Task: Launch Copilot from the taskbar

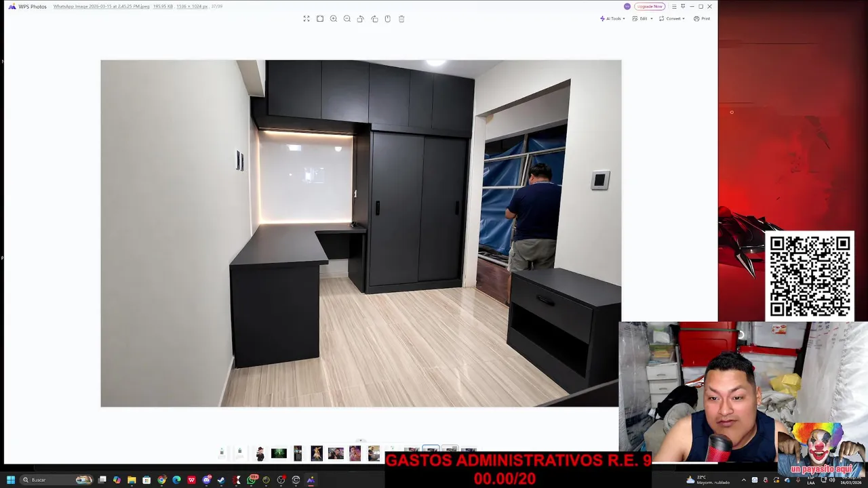Action: click(117, 480)
